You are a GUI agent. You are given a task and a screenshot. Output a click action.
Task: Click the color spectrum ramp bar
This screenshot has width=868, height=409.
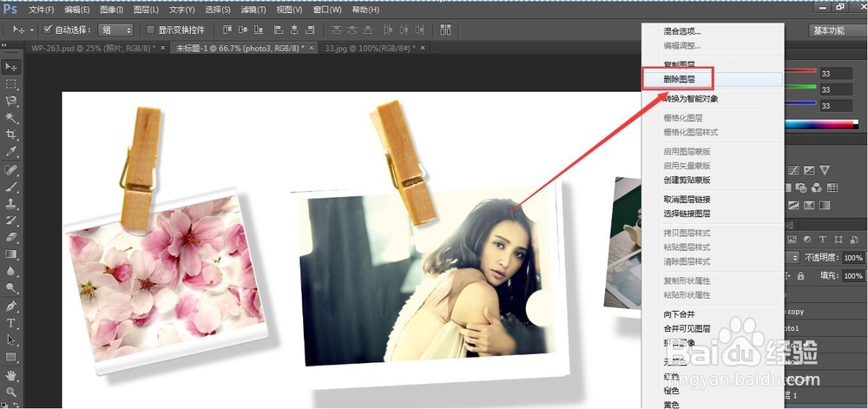point(821,124)
